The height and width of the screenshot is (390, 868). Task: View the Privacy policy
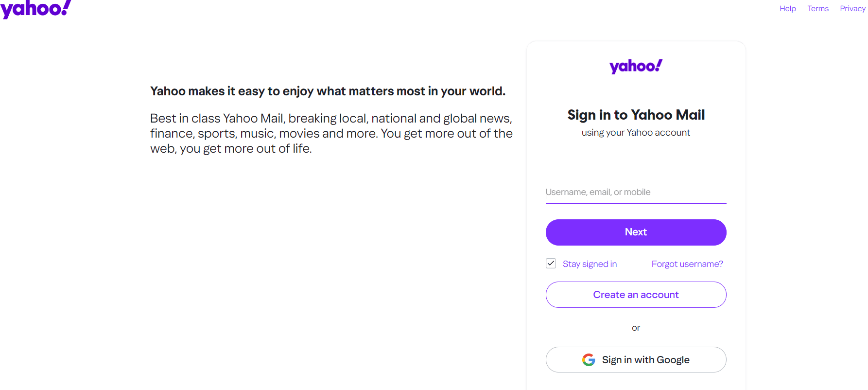point(852,8)
